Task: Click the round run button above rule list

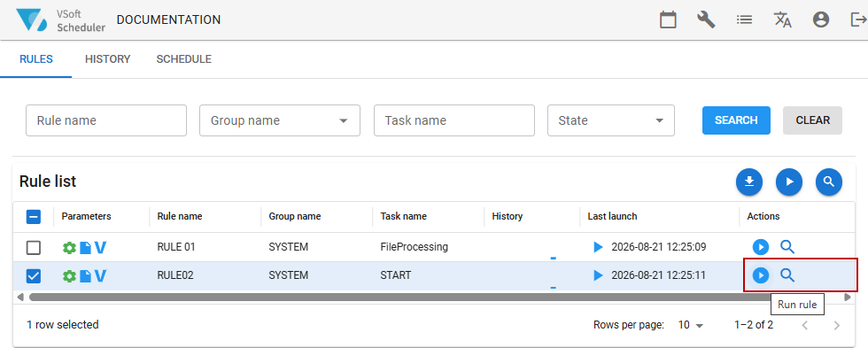Action: tap(789, 182)
